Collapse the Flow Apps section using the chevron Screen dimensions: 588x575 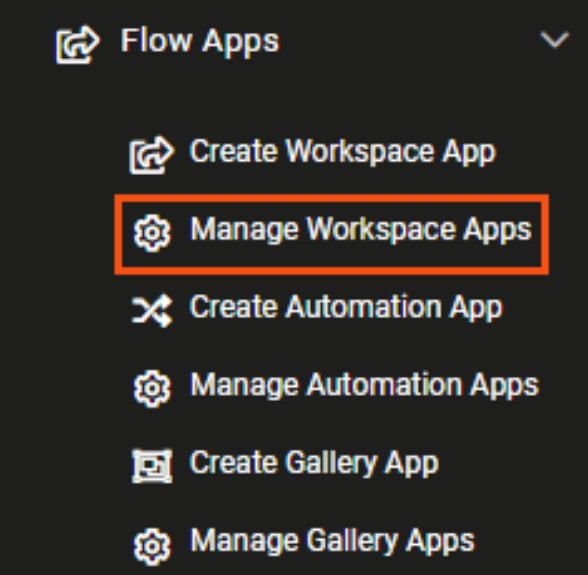pyautogui.click(x=555, y=39)
